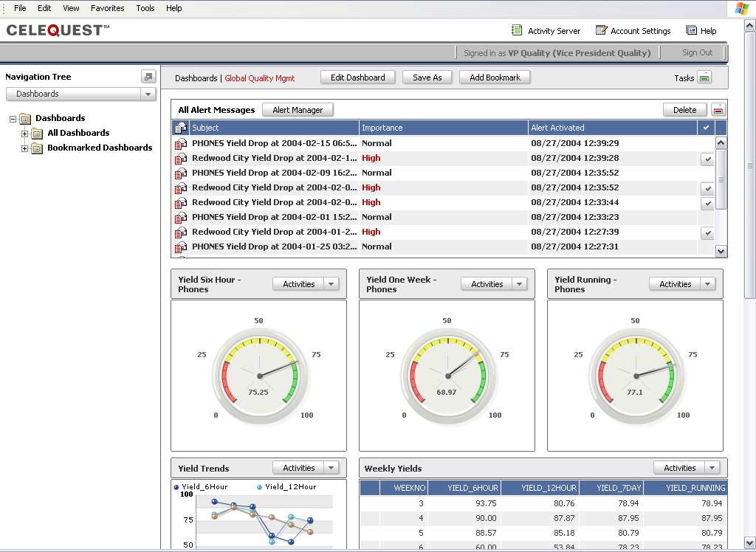This screenshot has height=552, width=756.
Task: Click the All Dashboards folder icon
Action: pos(37,134)
